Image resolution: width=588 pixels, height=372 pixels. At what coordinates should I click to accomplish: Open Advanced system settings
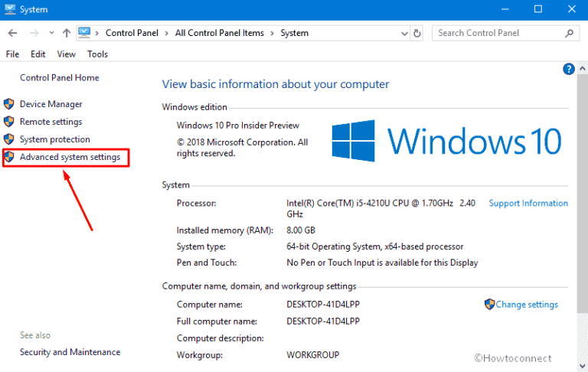[70, 157]
